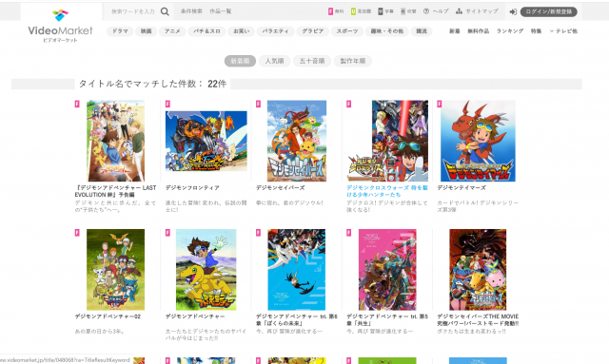Screen dimensions: 609x364
Task: Open the tri. 第6章 ぼくらの未来 poster
Action: click(x=296, y=270)
